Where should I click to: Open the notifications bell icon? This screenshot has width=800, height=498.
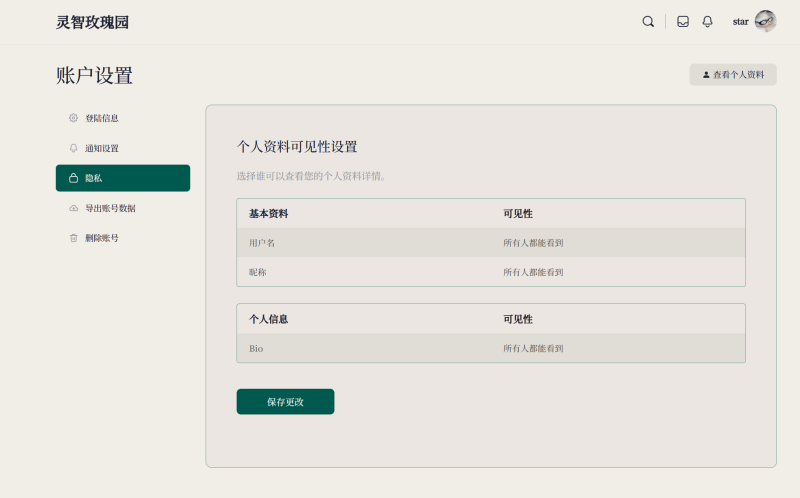point(707,21)
